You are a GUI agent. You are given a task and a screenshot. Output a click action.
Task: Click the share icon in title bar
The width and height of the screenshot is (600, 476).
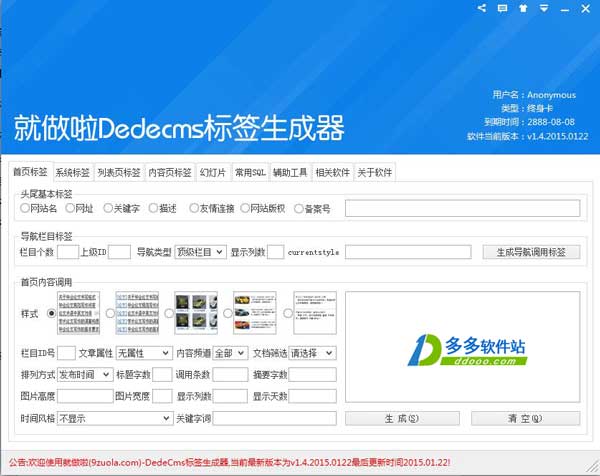coord(482,8)
